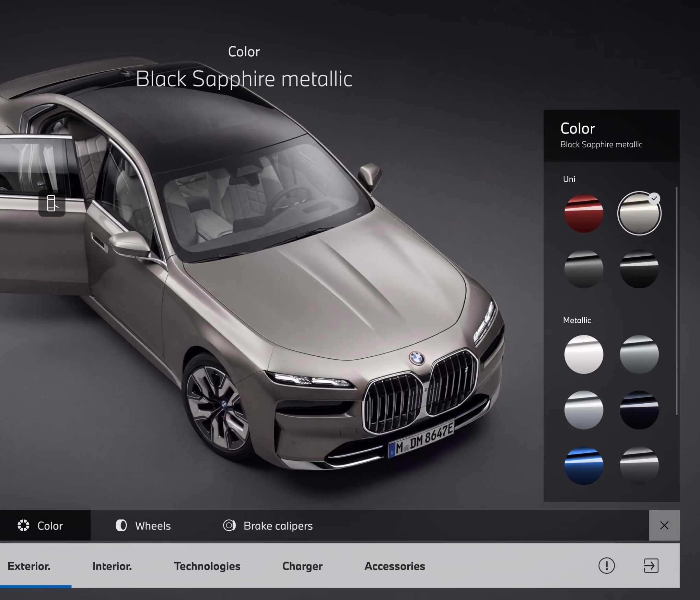Click the color wheel icon

pyautogui.click(x=23, y=526)
